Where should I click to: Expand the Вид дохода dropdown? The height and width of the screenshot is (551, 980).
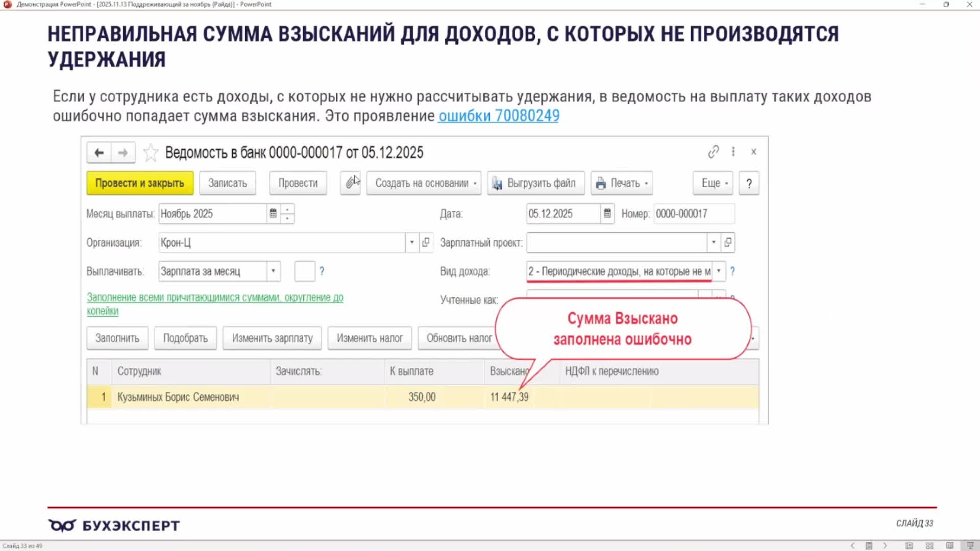click(x=718, y=271)
